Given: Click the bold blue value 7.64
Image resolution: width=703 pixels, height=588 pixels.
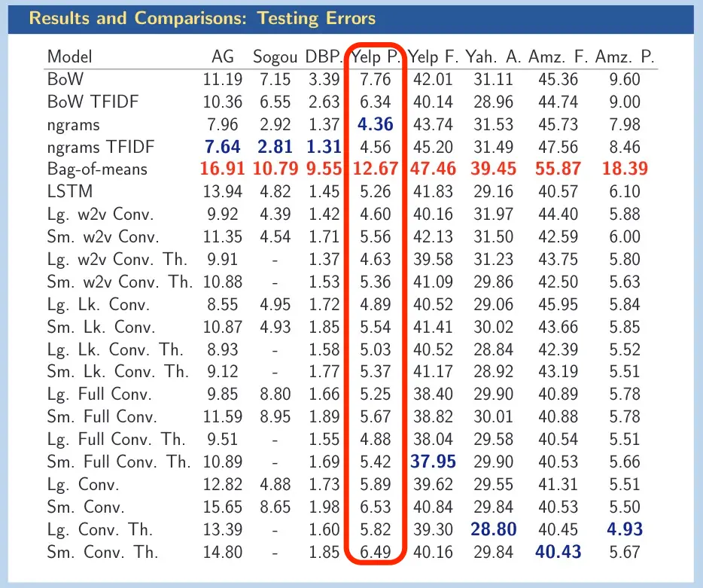Looking at the screenshot, I should pos(222,147).
